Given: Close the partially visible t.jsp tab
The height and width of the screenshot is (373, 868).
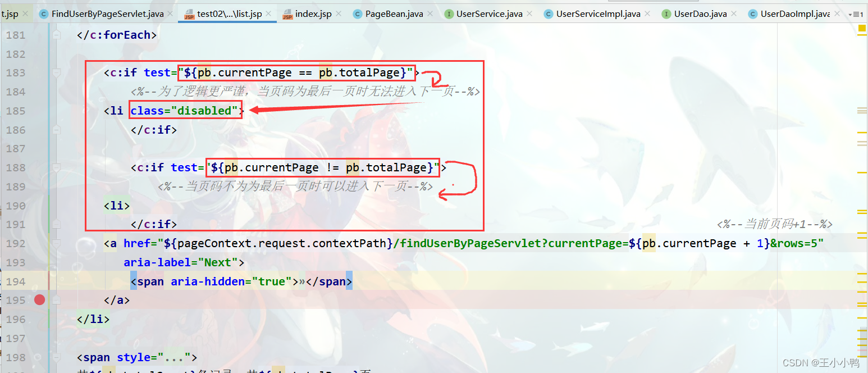Looking at the screenshot, I should tap(25, 14).
